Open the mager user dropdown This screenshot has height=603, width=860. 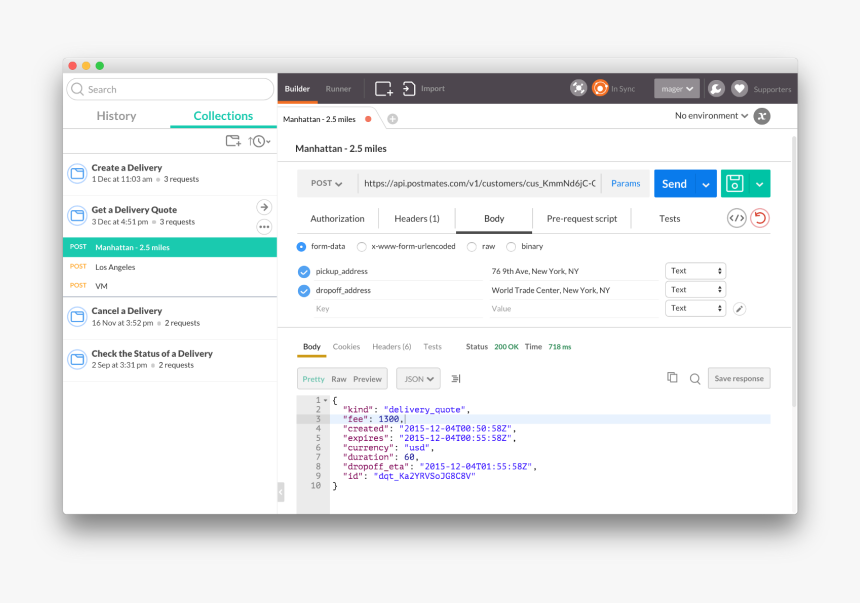click(677, 88)
